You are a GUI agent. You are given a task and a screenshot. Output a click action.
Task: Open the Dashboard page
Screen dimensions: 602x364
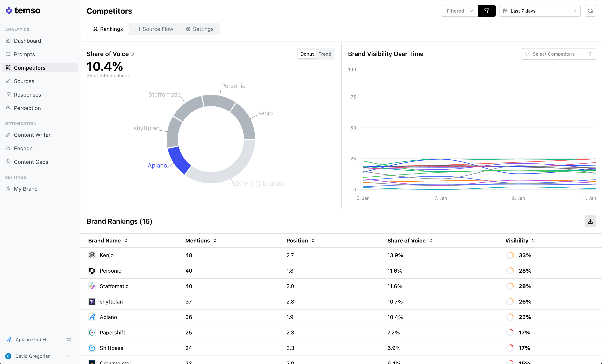27,41
